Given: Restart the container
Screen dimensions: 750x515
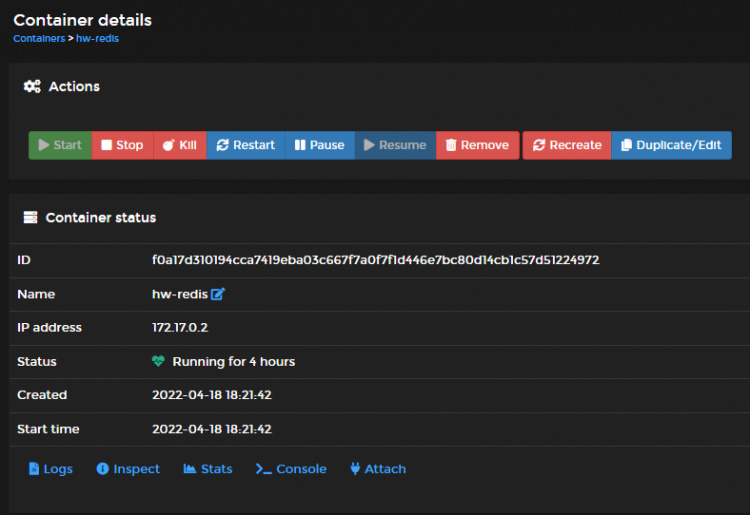Looking at the screenshot, I should click(x=246, y=145).
